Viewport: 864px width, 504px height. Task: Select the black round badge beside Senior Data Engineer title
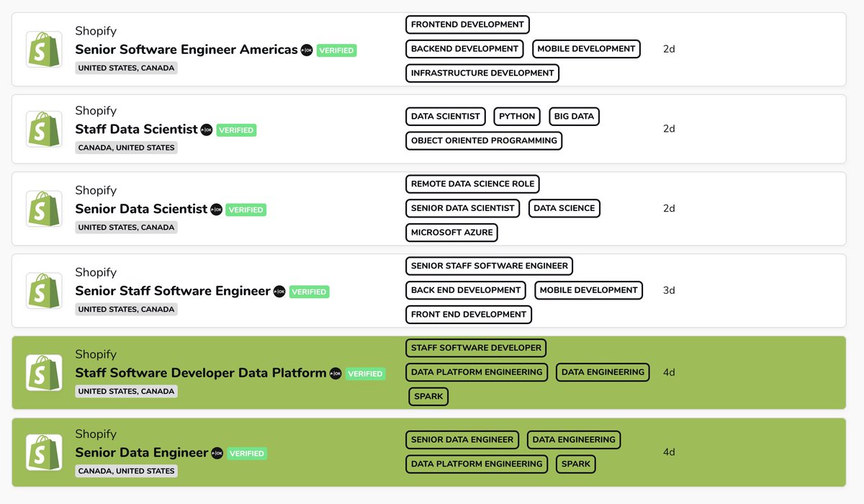pos(217,453)
